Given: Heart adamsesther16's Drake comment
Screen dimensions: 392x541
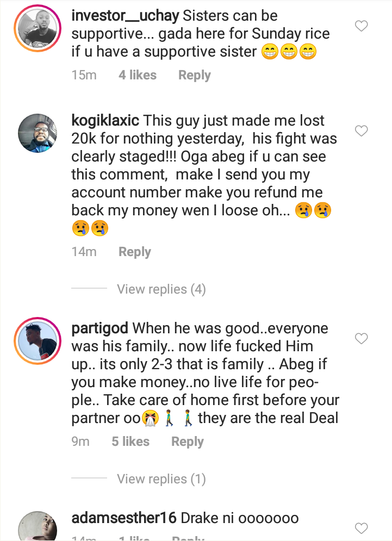Looking at the screenshot, I should (x=362, y=528).
